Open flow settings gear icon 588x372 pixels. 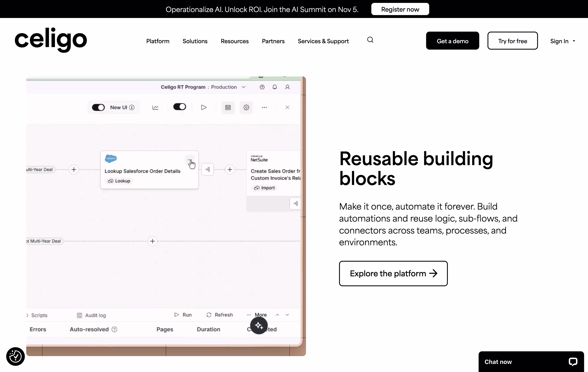tap(246, 107)
